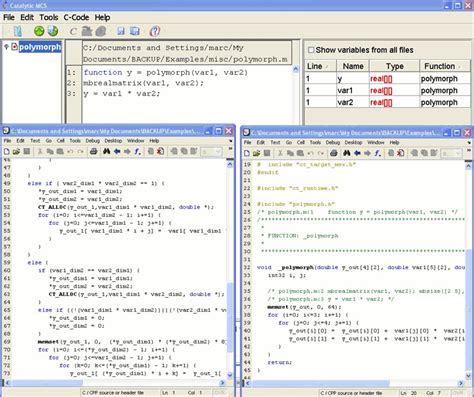
Task: Click Find binoculars icon in left editor window
Action: pos(106,152)
